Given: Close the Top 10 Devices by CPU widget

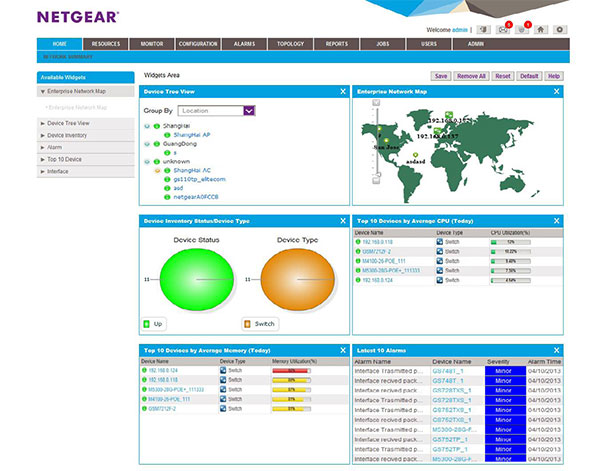Looking at the screenshot, I should tap(556, 221).
